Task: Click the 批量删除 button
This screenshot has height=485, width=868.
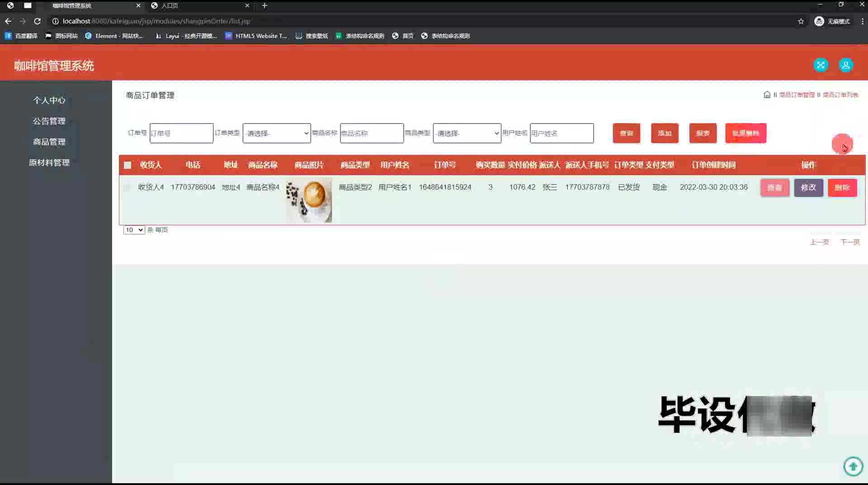Action: [746, 133]
